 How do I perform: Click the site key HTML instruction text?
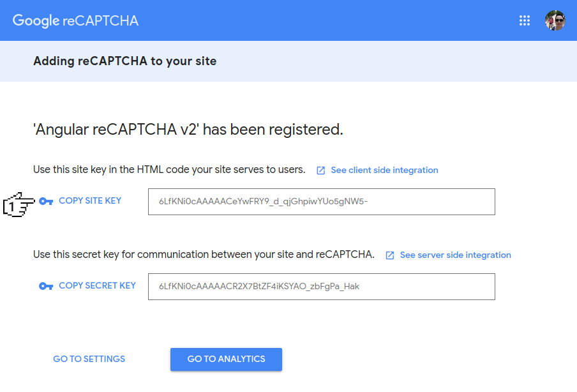pos(169,170)
